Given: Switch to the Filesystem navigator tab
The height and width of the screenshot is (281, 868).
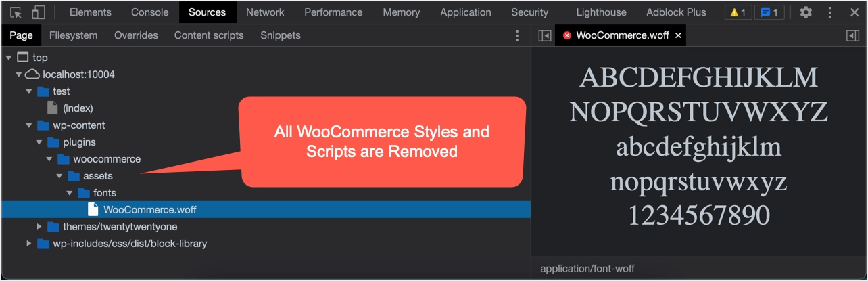Looking at the screenshot, I should coord(74,35).
